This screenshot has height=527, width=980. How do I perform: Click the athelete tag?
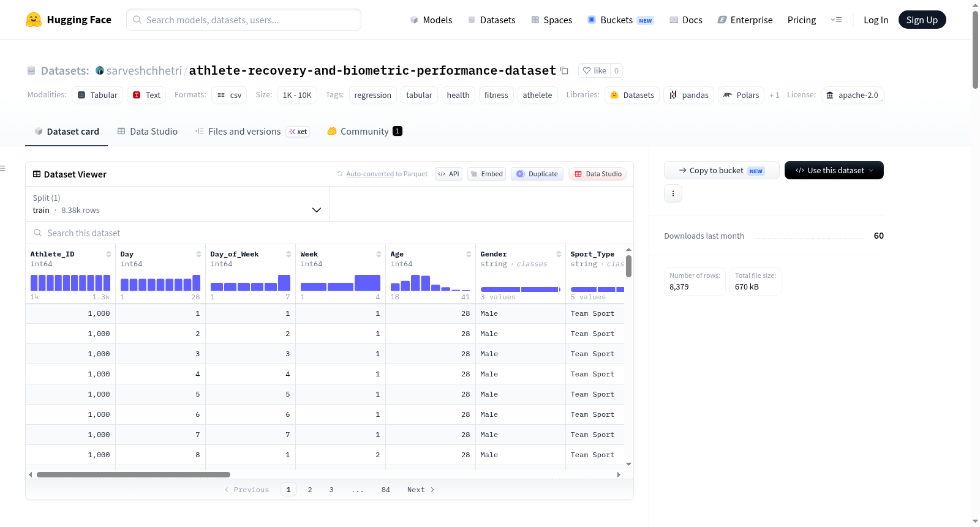coord(537,95)
